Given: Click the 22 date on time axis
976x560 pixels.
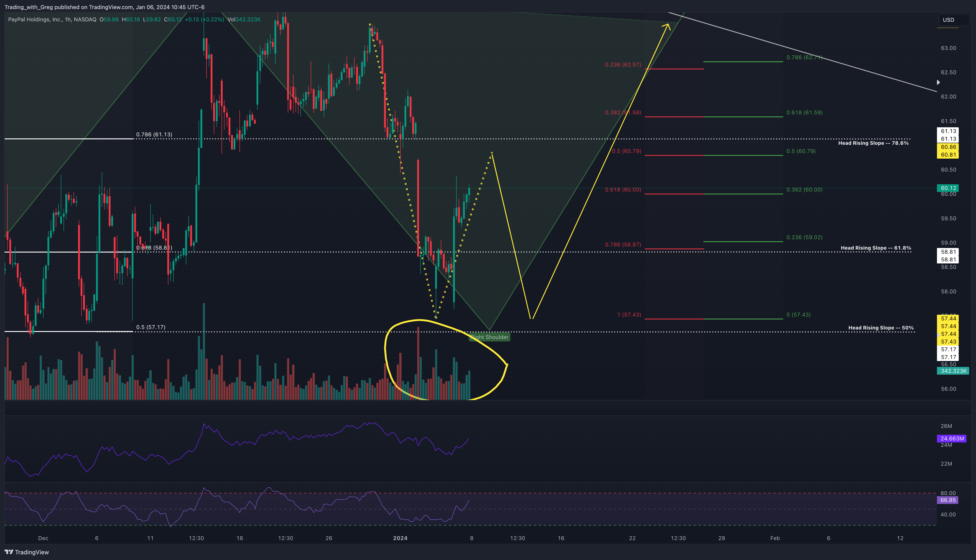Looking at the screenshot, I should pyautogui.click(x=632, y=538).
